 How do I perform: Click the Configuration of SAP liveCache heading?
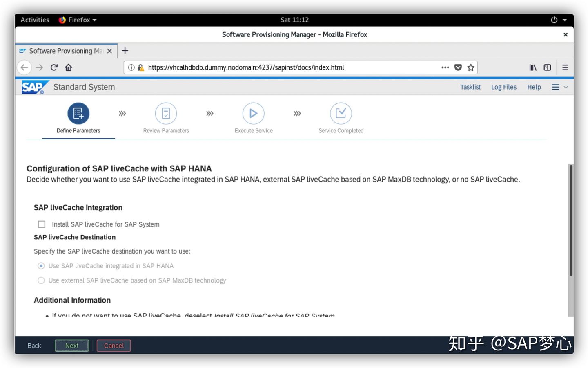pos(119,168)
